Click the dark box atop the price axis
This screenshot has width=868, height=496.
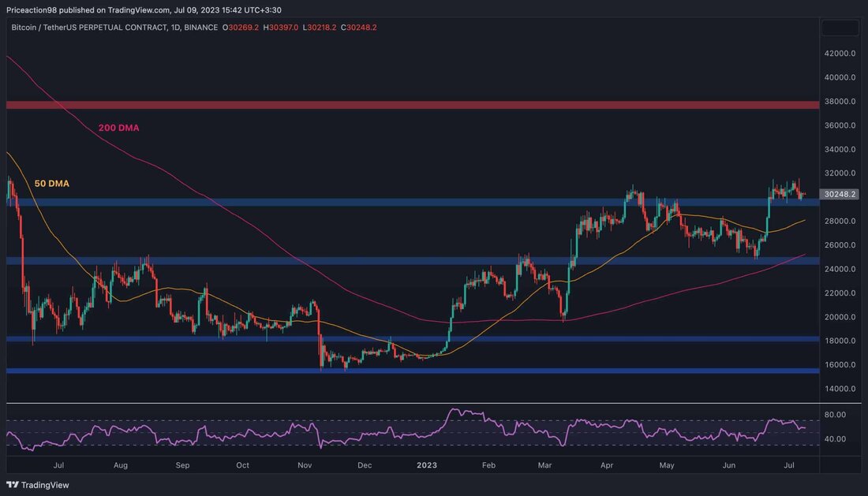(840, 28)
